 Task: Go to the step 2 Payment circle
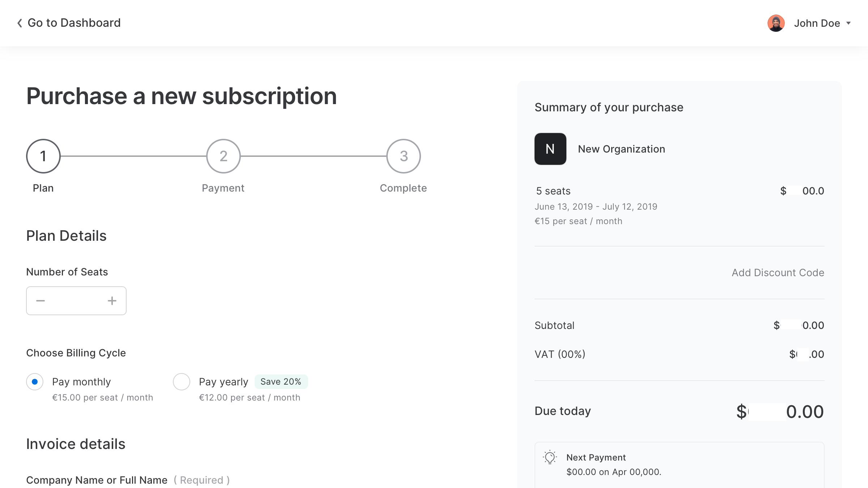pyautogui.click(x=224, y=156)
